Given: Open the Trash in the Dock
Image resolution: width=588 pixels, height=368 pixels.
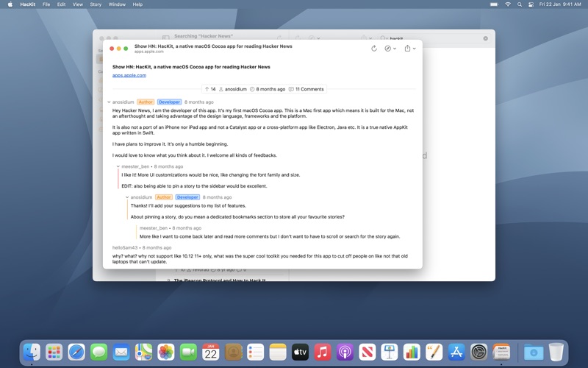Looking at the screenshot, I should (556, 353).
